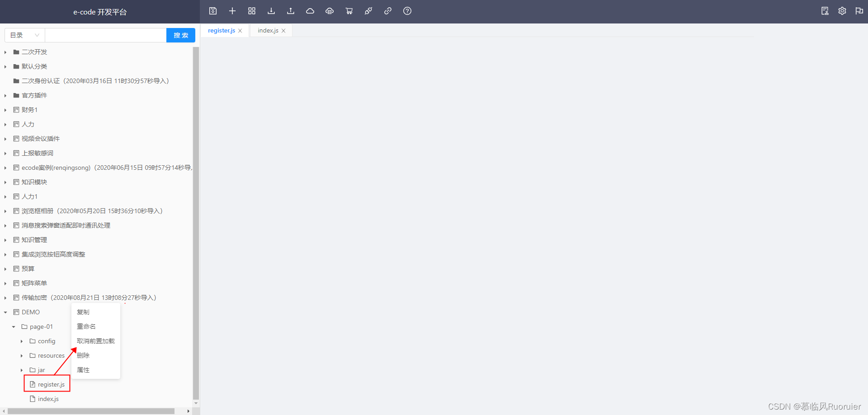The image size is (868, 415).
Task: Click the 搜索 button
Action: coord(181,35)
